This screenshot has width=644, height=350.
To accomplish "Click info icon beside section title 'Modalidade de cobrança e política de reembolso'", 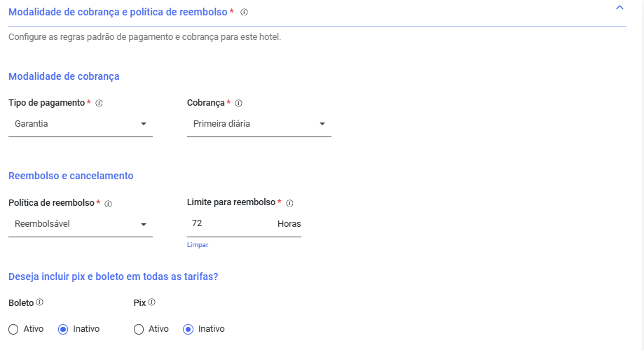I will tap(244, 13).
